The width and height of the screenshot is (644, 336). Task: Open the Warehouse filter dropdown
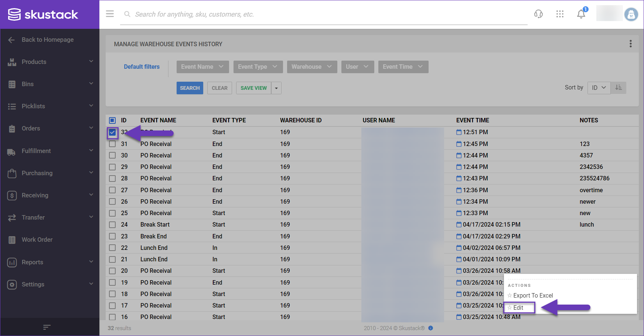tap(311, 67)
